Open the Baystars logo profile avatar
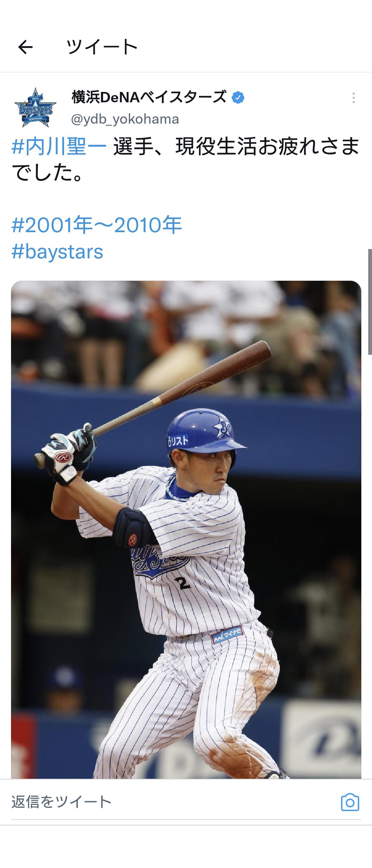The height and width of the screenshot is (868, 372). tap(35, 107)
